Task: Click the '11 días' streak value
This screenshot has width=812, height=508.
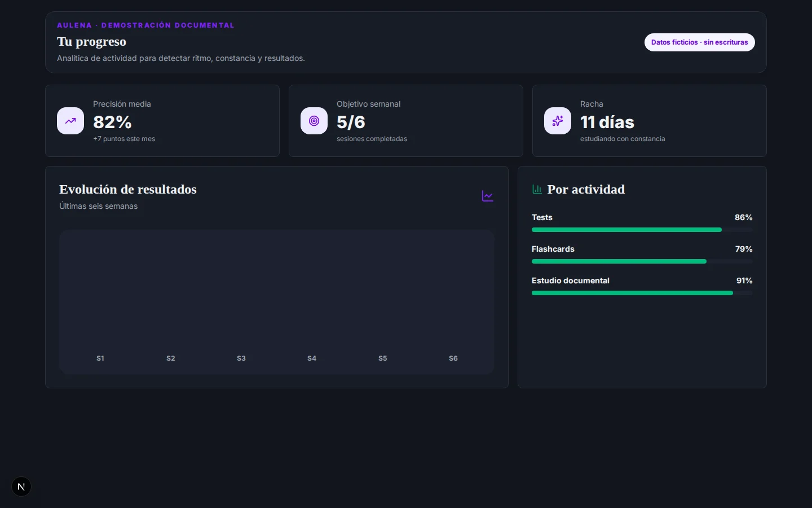Action: coord(607,122)
